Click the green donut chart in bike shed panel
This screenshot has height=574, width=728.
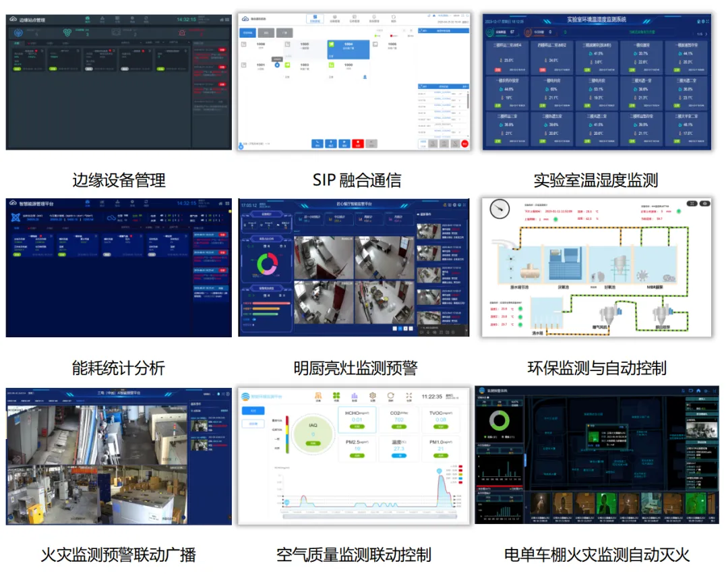point(498,422)
